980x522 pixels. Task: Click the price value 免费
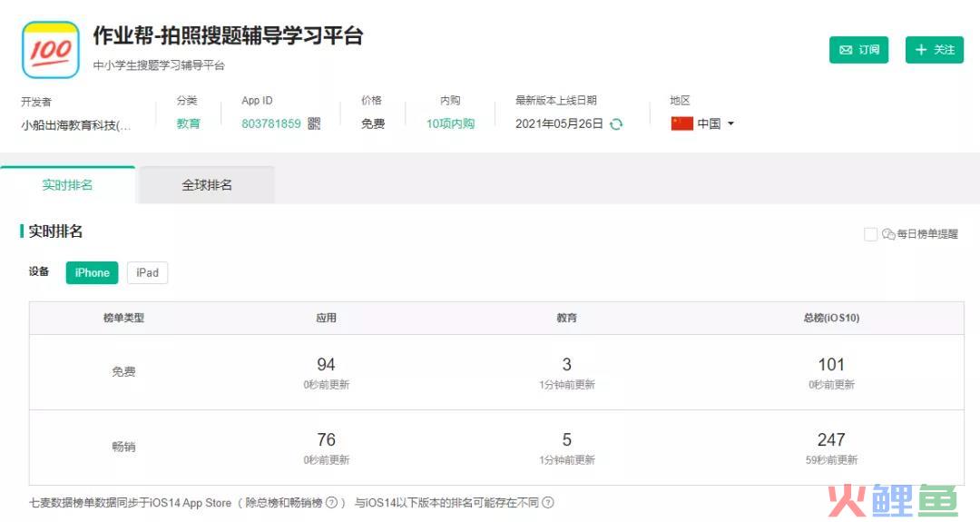[373, 123]
